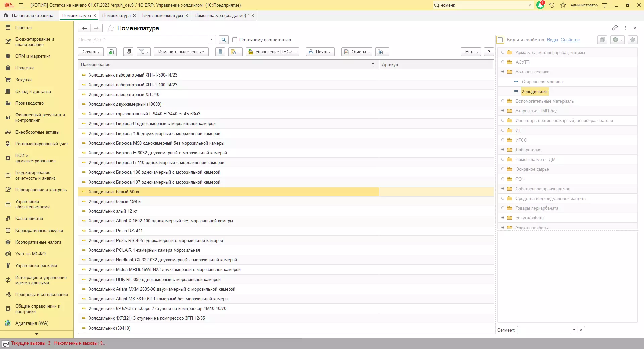
Task: Open the 'Управление ЦНСИ' dropdown
Action: [272, 52]
